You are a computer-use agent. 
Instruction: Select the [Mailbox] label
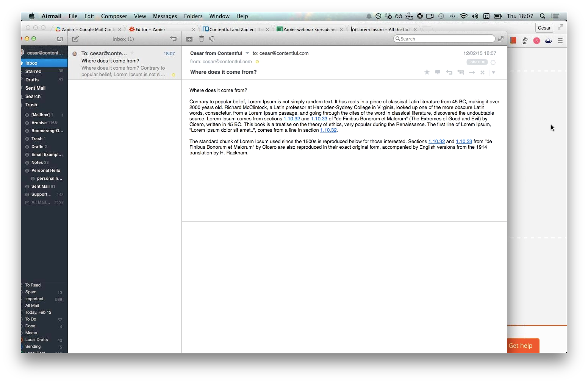(44, 115)
